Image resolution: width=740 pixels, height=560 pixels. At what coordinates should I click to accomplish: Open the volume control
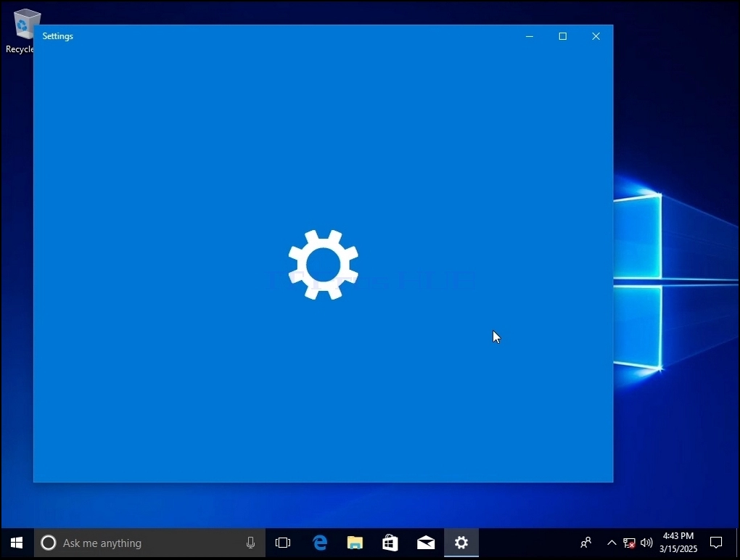[x=646, y=543]
